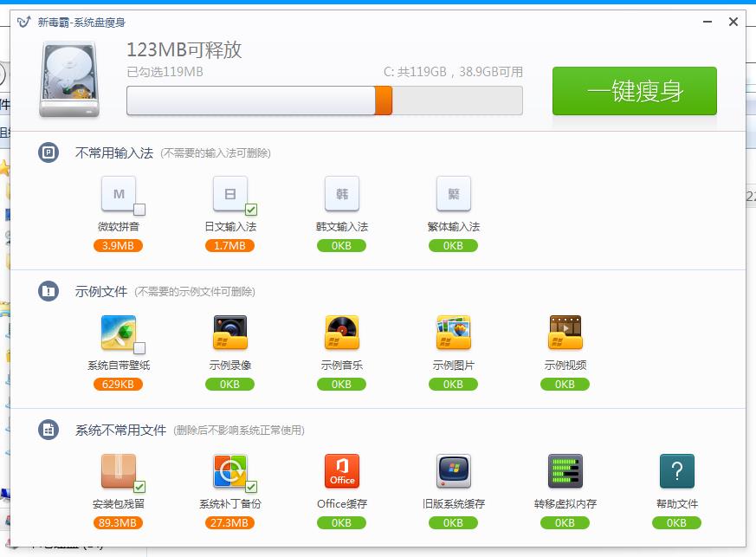Click the used portion of the disk bar

(251, 100)
